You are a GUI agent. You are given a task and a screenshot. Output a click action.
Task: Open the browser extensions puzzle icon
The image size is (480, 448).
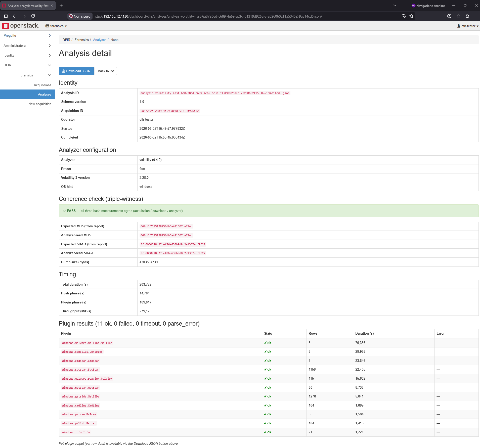point(458,16)
